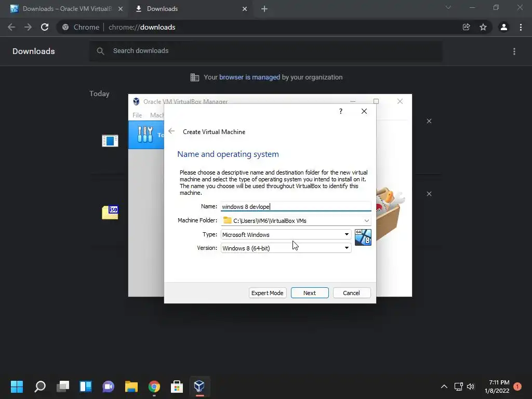Remove the ISO download from the list
Screen dimensions: 532x399
(429, 194)
